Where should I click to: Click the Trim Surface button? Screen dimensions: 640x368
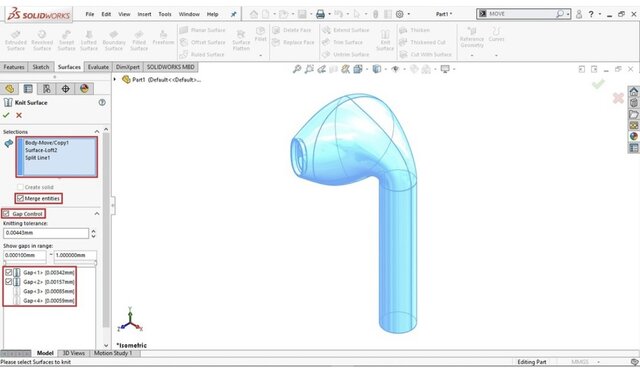pyautogui.click(x=342, y=42)
